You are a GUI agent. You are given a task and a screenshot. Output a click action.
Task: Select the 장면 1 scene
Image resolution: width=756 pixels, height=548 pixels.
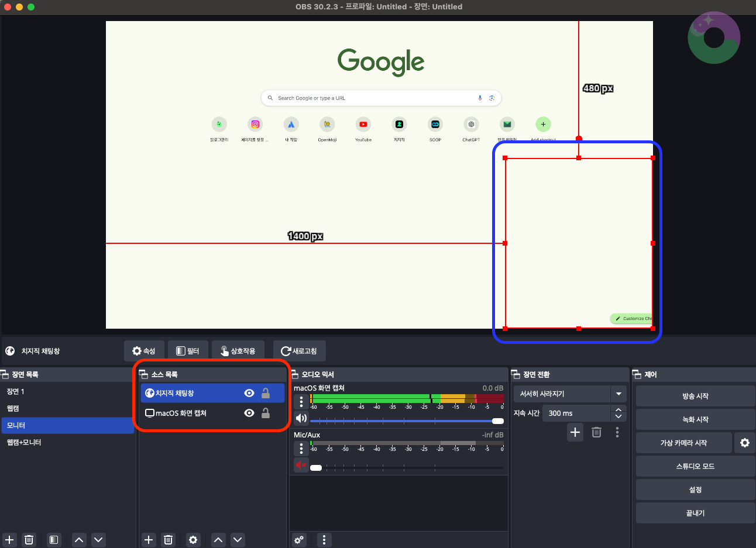[x=68, y=391]
